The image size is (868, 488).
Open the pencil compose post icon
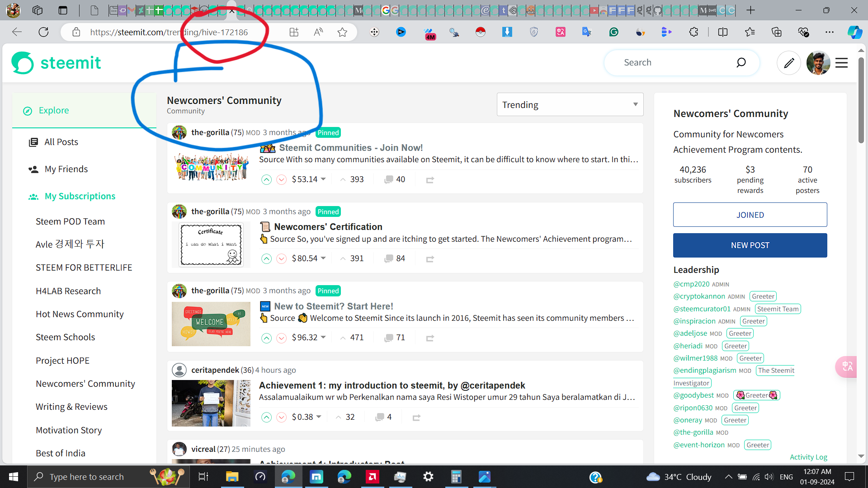(789, 63)
